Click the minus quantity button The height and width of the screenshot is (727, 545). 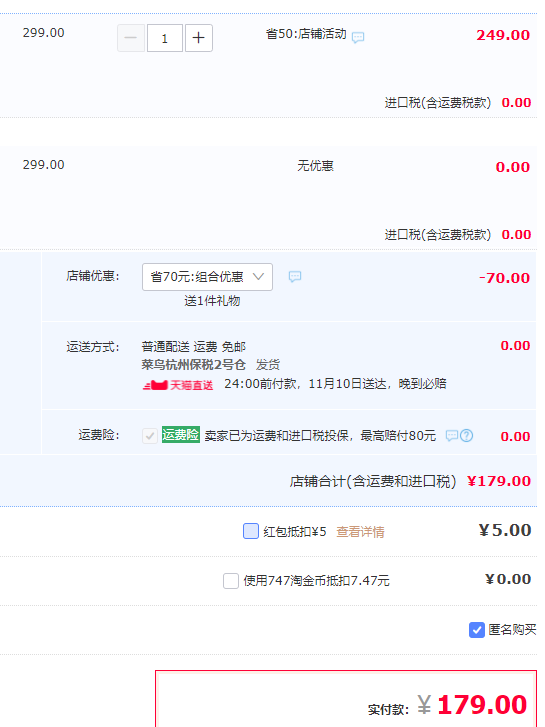pyautogui.click(x=131, y=38)
